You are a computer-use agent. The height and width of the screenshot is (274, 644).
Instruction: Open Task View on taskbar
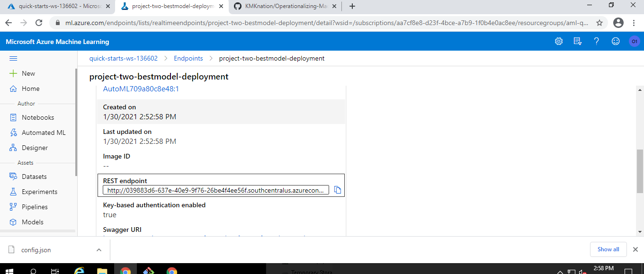pos(55,271)
